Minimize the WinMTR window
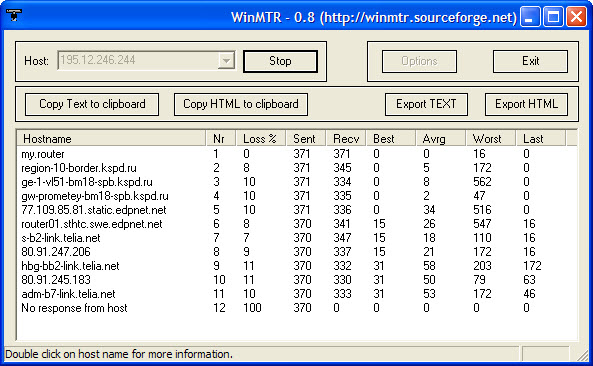593x366 pixels. pyautogui.click(x=529, y=17)
